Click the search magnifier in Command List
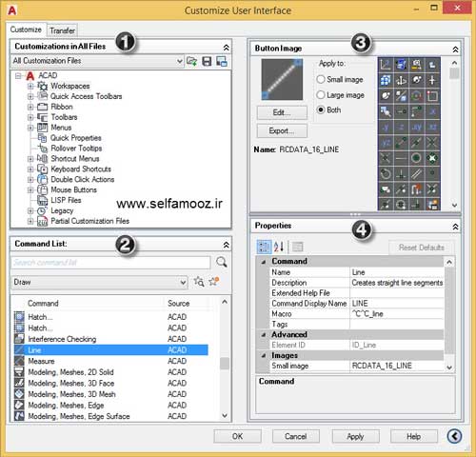This screenshot has height=457, width=476. [x=221, y=262]
